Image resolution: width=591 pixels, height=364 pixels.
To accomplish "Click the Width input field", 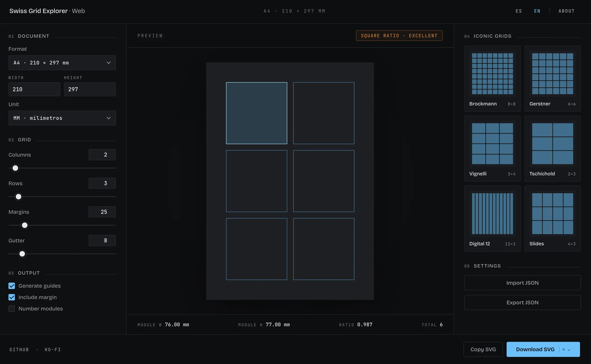I will [x=34, y=89].
